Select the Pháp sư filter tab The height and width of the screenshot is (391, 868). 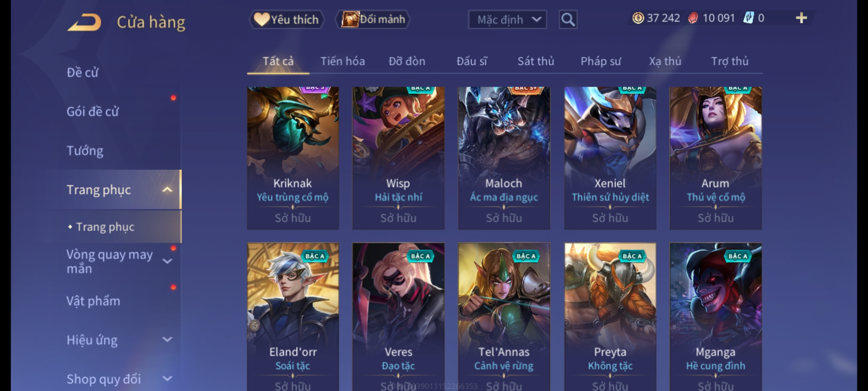(x=601, y=61)
